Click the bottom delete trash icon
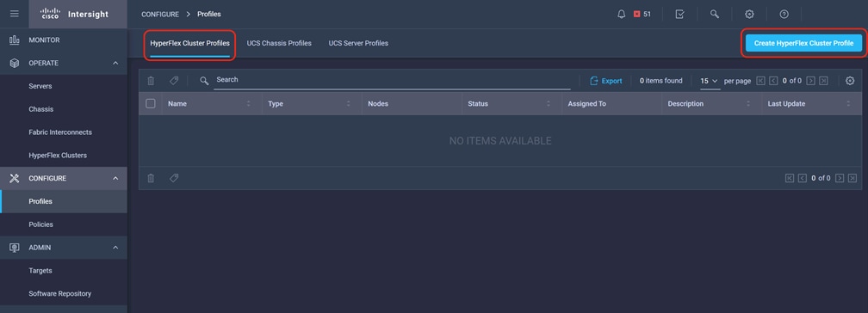Screen dimensions: 868x313 click(x=151, y=178)
